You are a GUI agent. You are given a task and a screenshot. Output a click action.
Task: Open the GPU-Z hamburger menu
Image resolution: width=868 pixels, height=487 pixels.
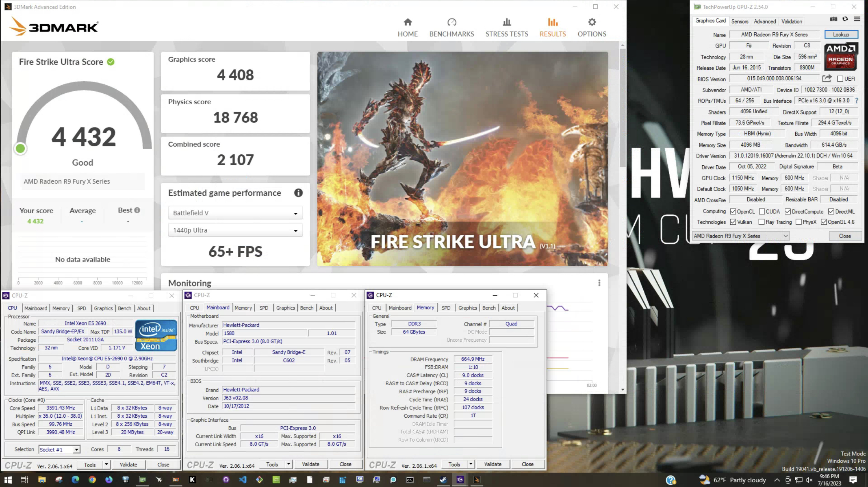857,19
